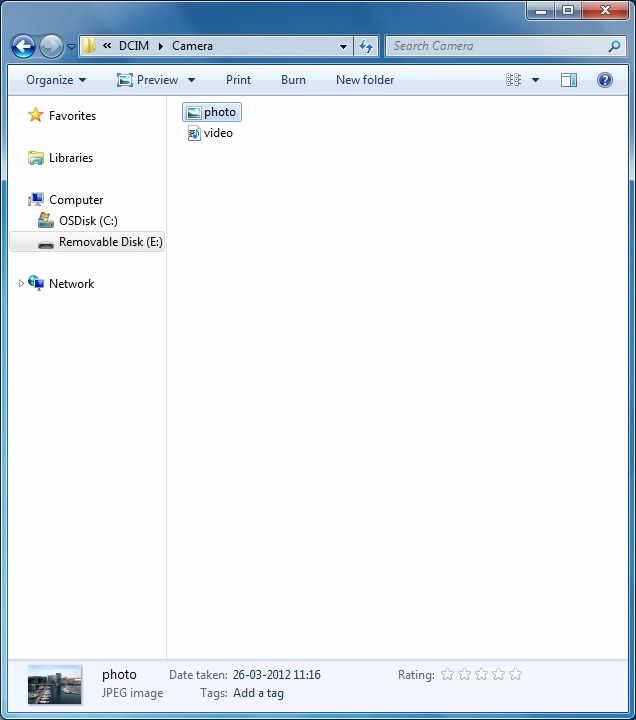Create a New folder
The image size is (636, 720).
click(365, 80)
